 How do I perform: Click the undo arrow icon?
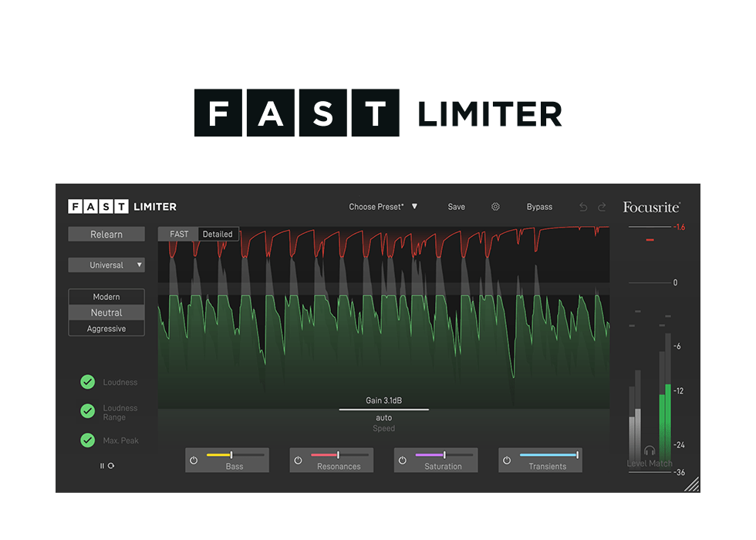pyautogui.click(x=583, y=207)
